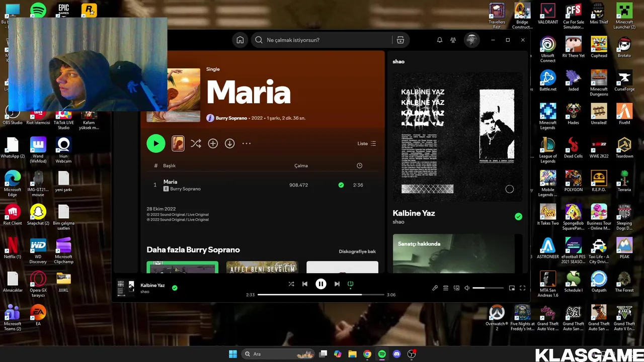This screenshot has width=644, height=362.
Task: Seek using the playback progress bar
Action: point(320,295)
